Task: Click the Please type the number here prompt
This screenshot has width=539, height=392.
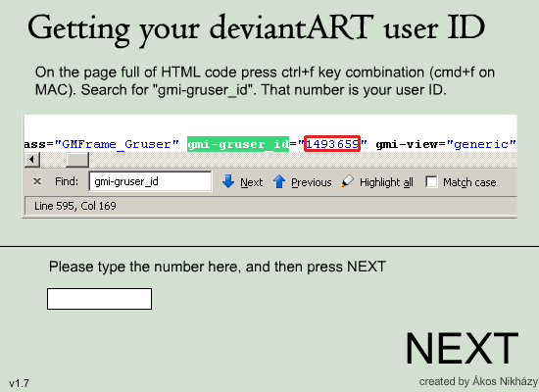Action: click(218, 267)
